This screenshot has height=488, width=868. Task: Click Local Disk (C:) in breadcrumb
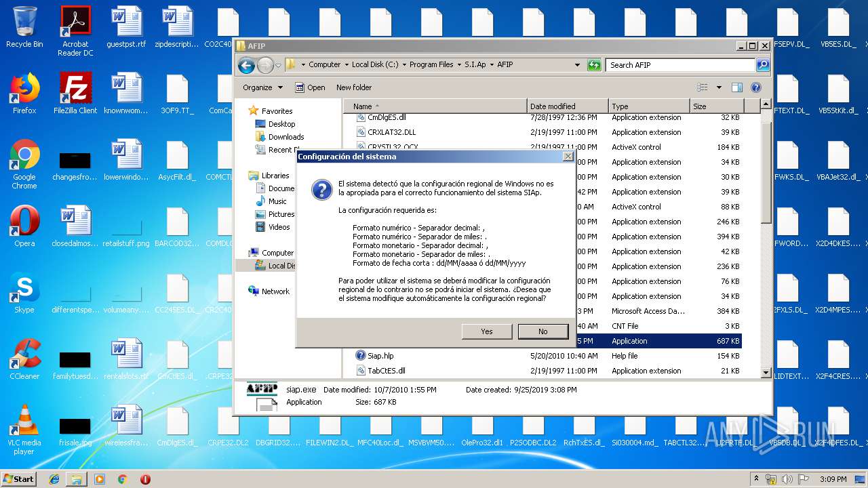pyautogui.click(x=375, y=65)
